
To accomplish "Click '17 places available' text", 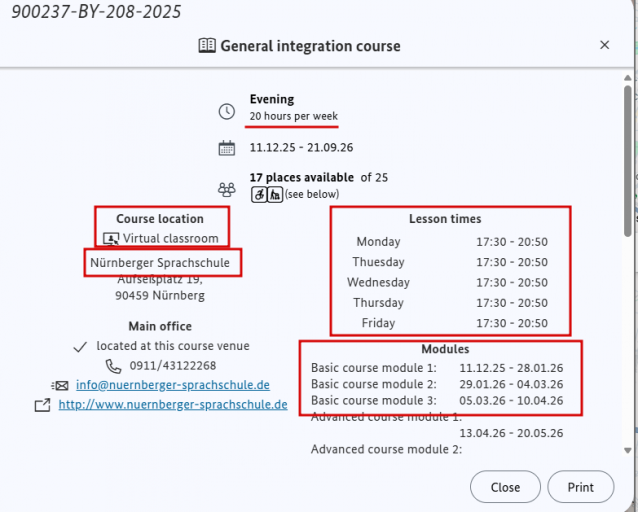I will pyautogui.click(x=302, y=177).
